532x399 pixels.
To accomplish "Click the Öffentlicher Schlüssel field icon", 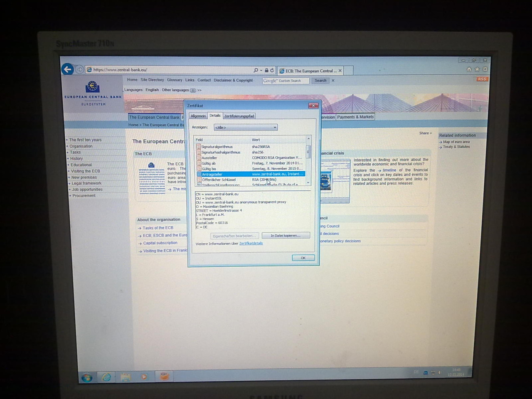I will point(199,180).
